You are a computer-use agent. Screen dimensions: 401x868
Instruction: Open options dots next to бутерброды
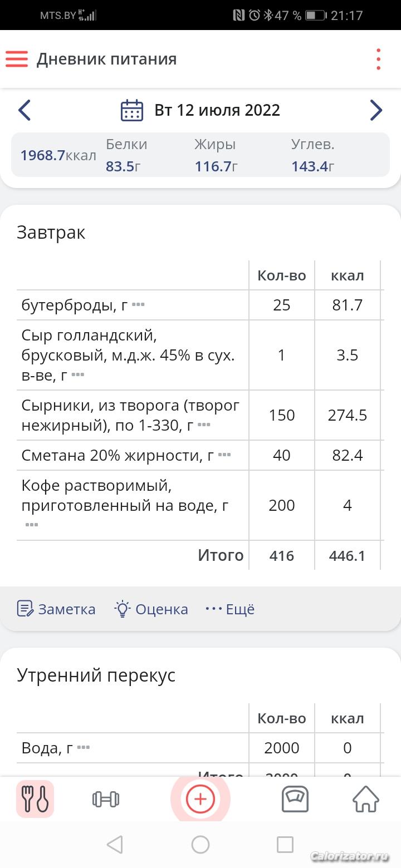pyautogui.click(x=138, y=305)
